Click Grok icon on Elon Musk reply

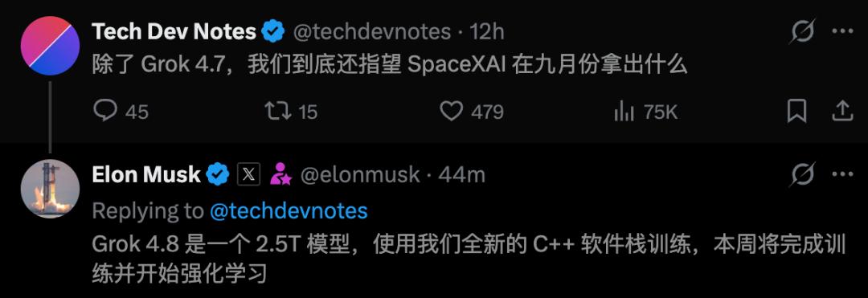click(x=802, y=175)
